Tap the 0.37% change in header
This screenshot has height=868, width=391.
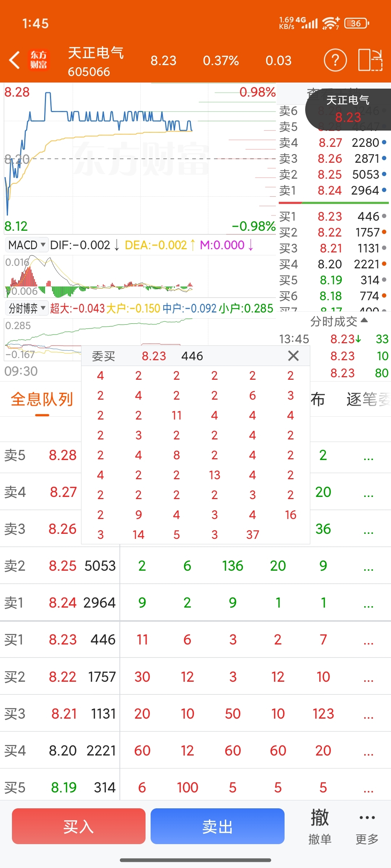point(221,60)
